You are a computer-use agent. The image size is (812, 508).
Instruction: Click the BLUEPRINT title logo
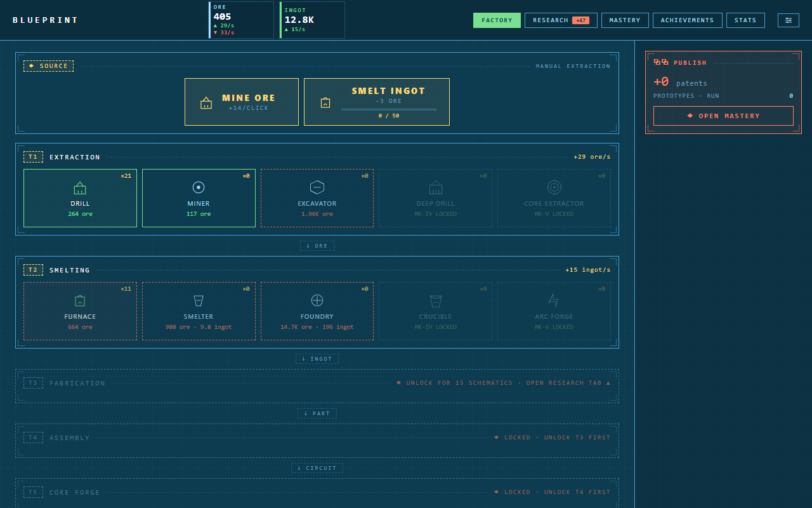[46, 20]
